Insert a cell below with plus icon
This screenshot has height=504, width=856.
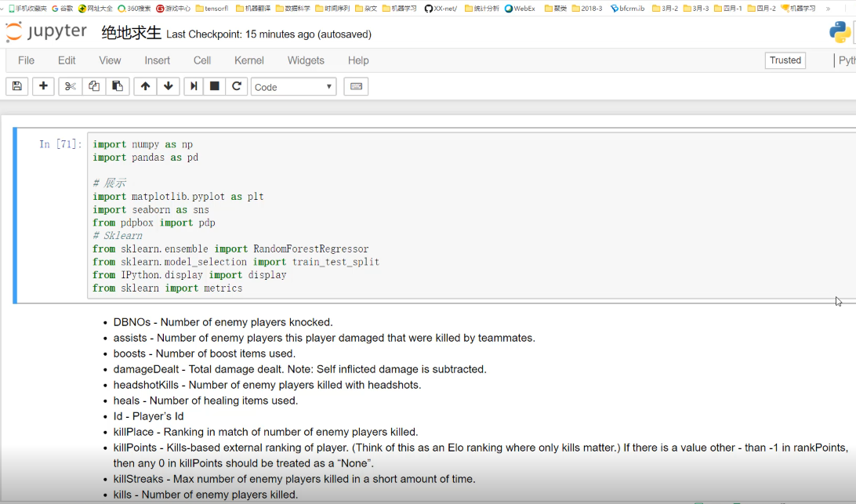point(43,86)
